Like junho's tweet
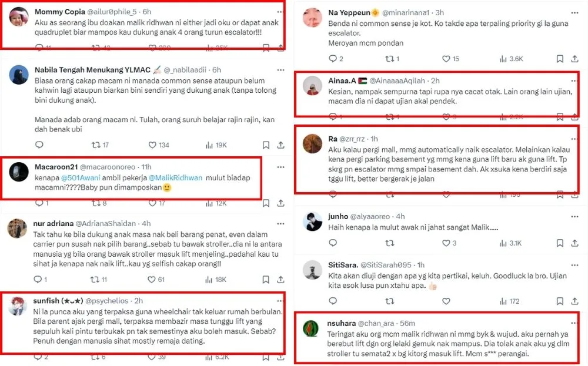 point(446,243)
